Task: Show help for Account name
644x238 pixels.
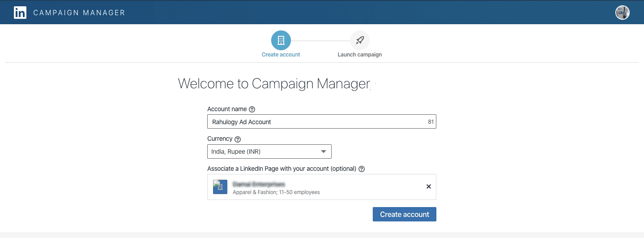Action: point(252,109)
